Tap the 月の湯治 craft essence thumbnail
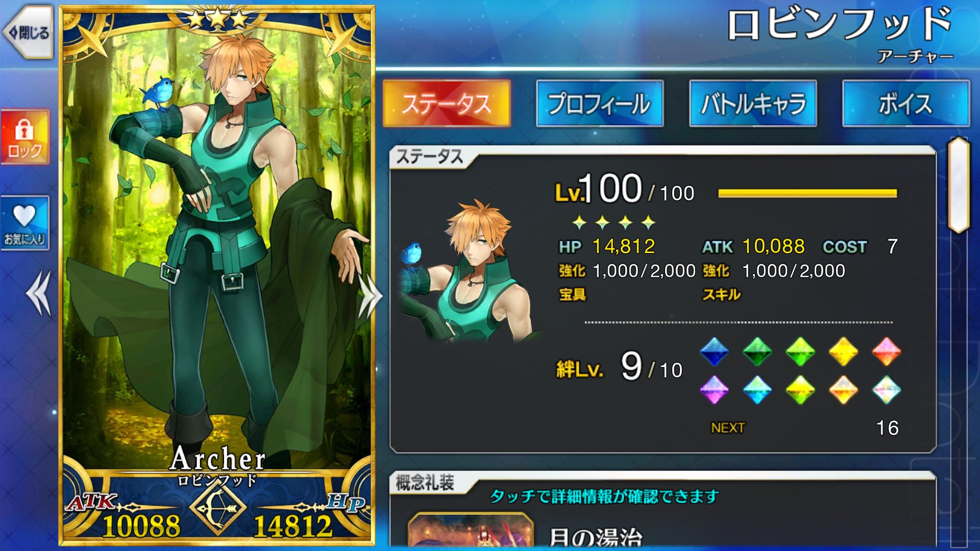Screen dimensions: 980x551 tap(471, 531)
